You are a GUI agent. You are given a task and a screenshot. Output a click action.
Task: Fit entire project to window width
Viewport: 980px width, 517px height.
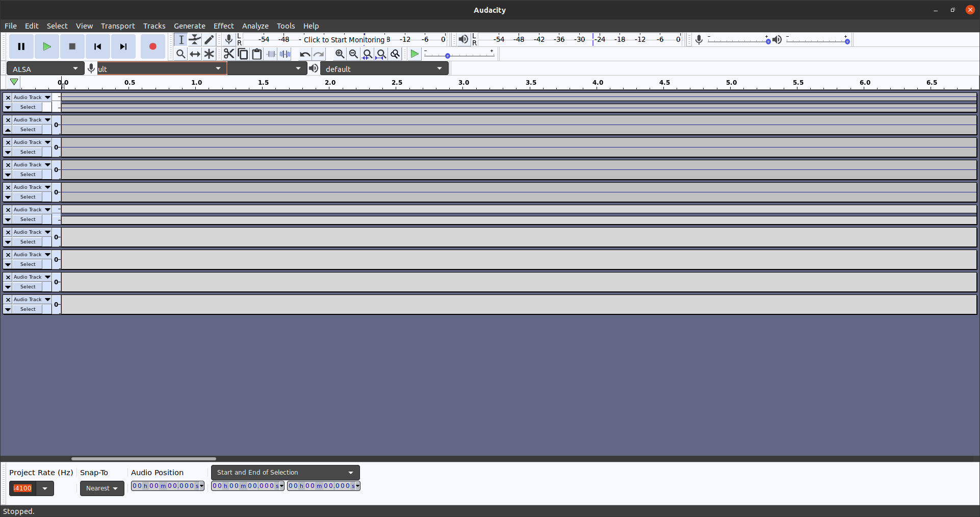[x=381, y=54]
